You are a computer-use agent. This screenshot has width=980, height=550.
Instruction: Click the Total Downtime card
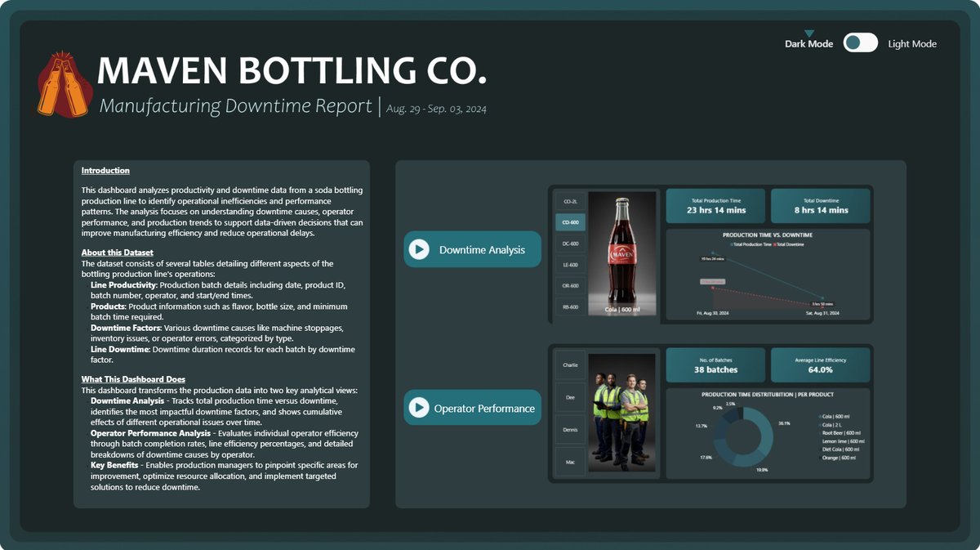(820, 206)
